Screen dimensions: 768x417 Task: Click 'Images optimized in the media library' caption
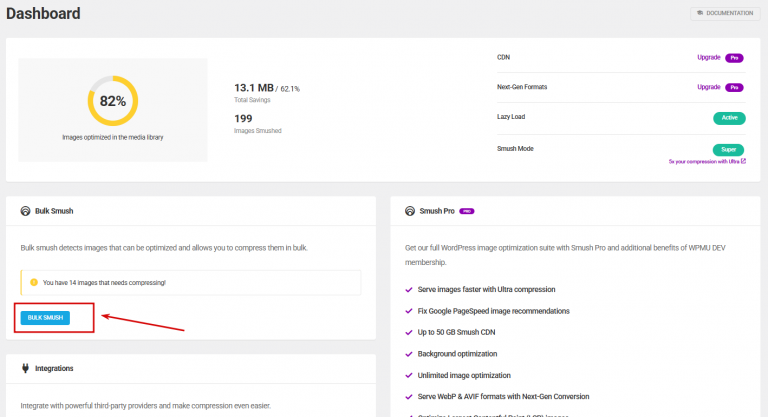click(x=113, y=137)
